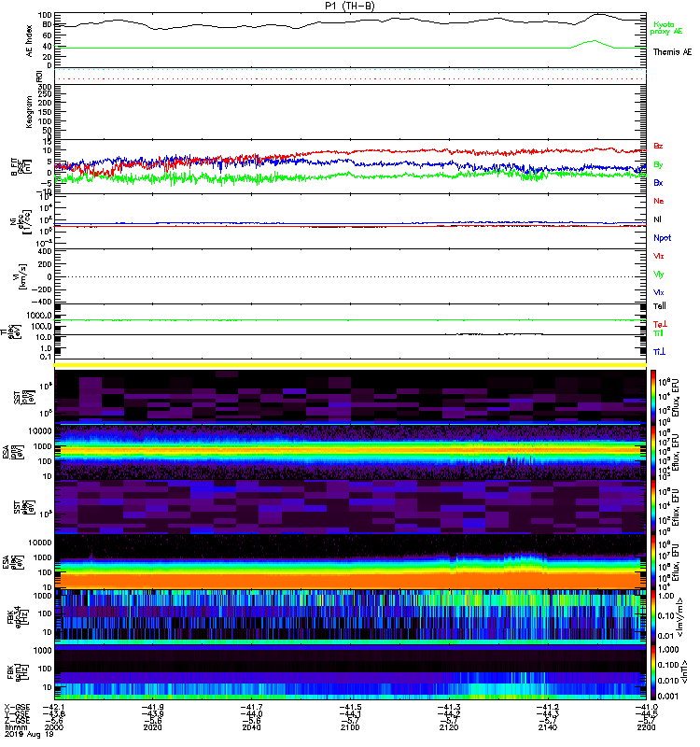Click the 'AE Index' y-axis label
This screenshot has width=700, height=747.
[30, 41]
